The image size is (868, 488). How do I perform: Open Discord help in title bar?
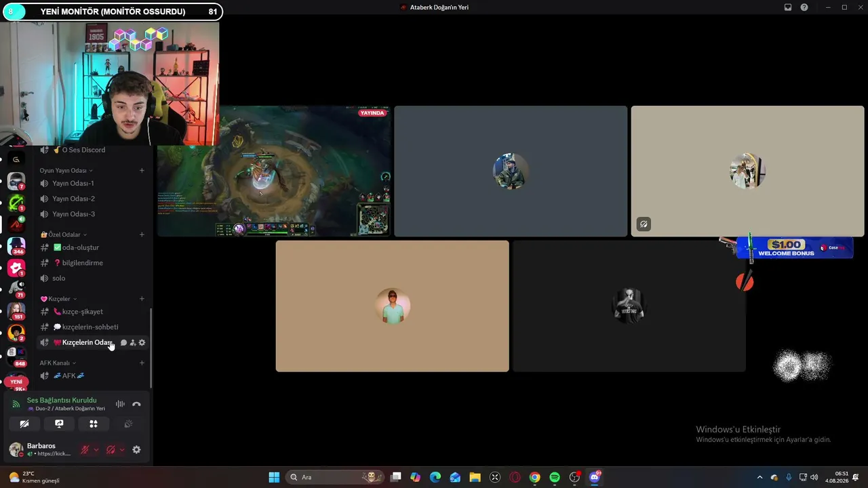pos(804,7)
